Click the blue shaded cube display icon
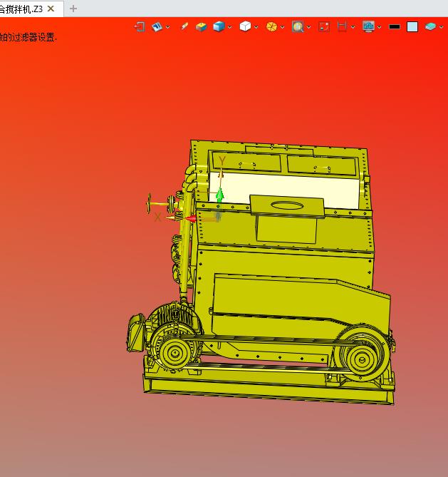The image size is (448, 477). (219, 27)
